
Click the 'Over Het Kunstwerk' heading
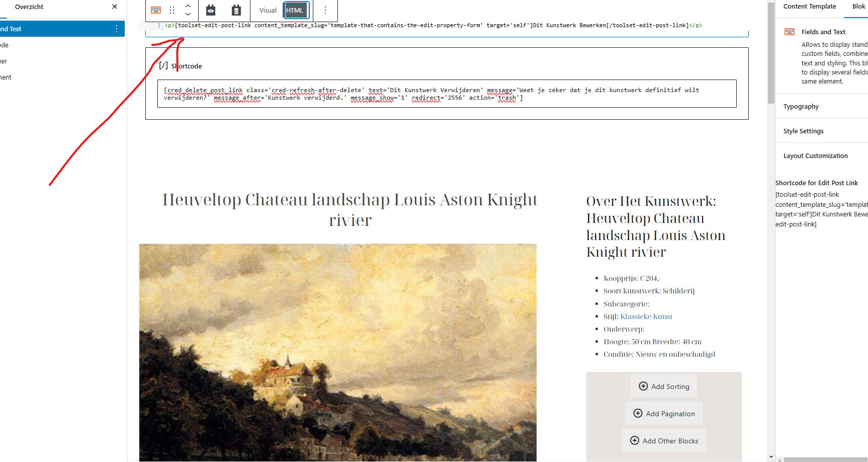pyautogui.click(x=656, y=226)
